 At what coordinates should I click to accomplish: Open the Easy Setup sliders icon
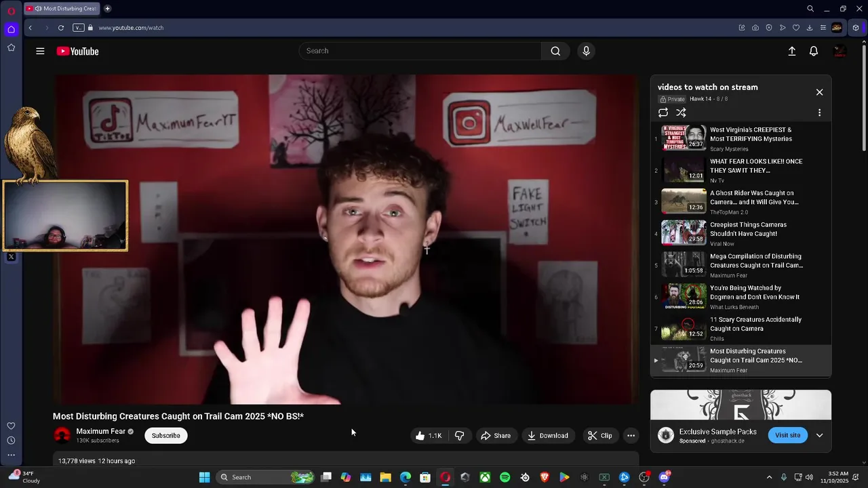[823, 28]
